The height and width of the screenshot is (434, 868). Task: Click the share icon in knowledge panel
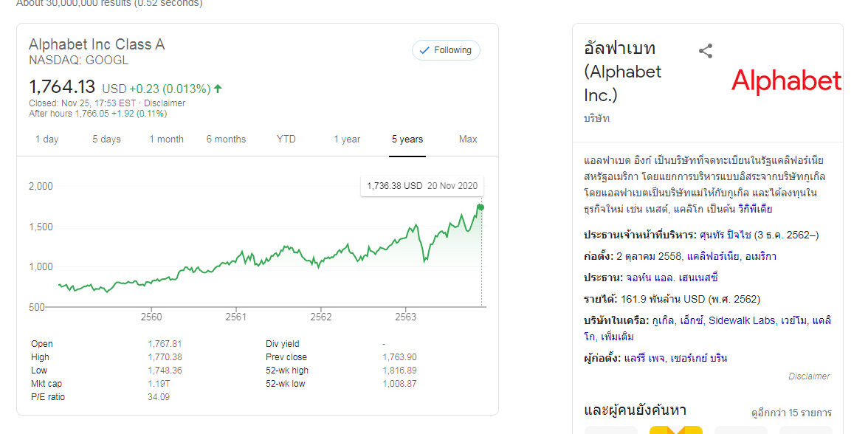(x=706, y=51)
